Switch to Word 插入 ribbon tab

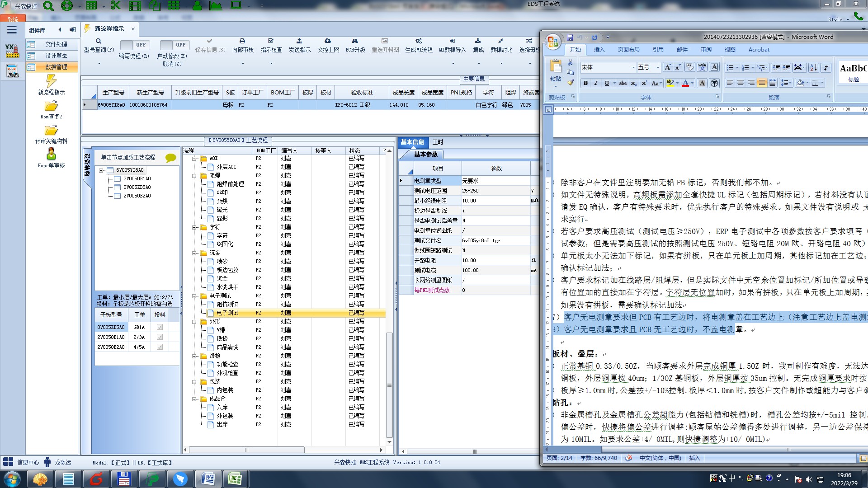(x=599, y=50)
